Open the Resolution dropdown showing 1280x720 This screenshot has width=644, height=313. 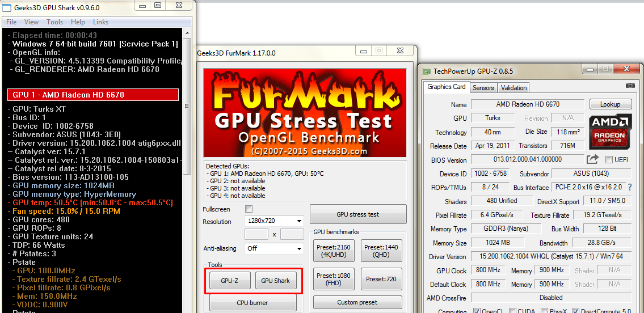[274, 221]
